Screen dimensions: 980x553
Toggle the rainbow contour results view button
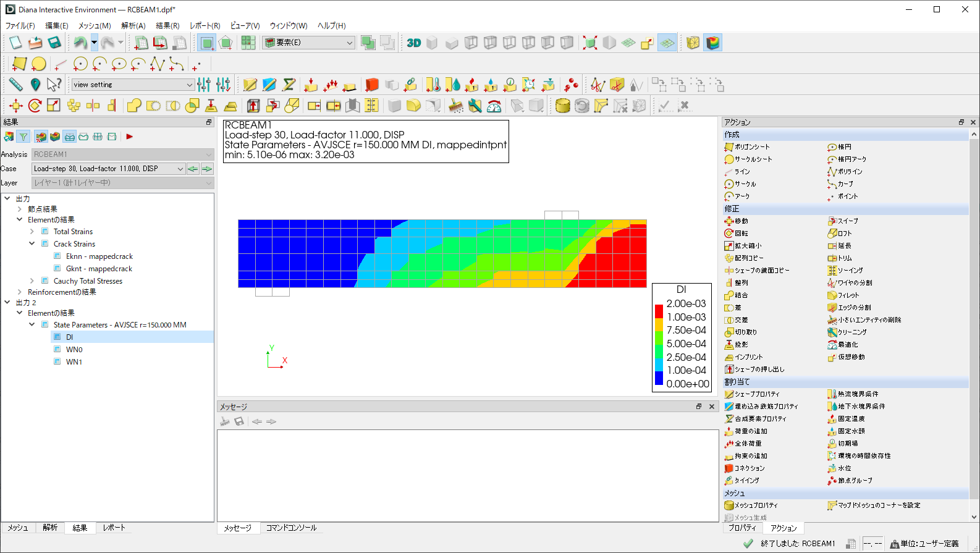[x=712, y=43]
